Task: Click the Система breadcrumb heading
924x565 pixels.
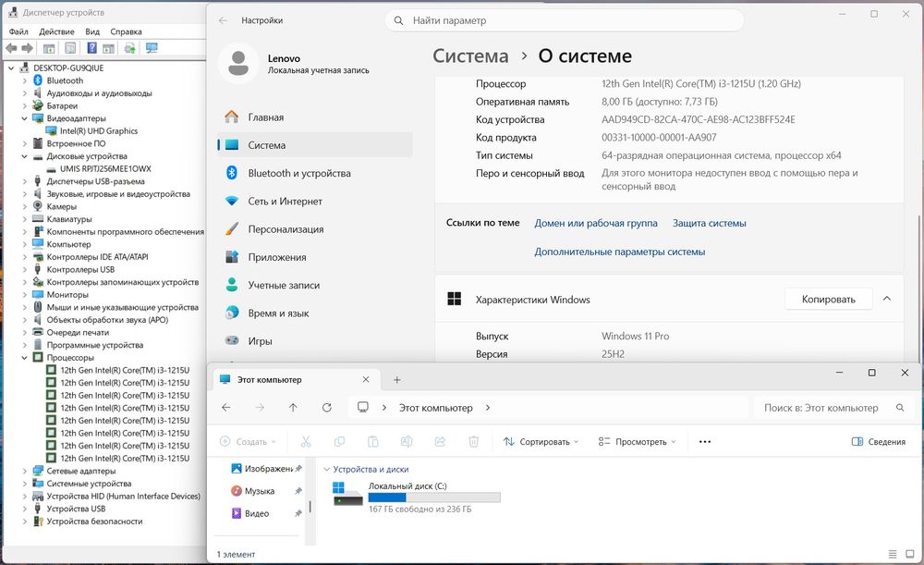Action: point(470,56)
